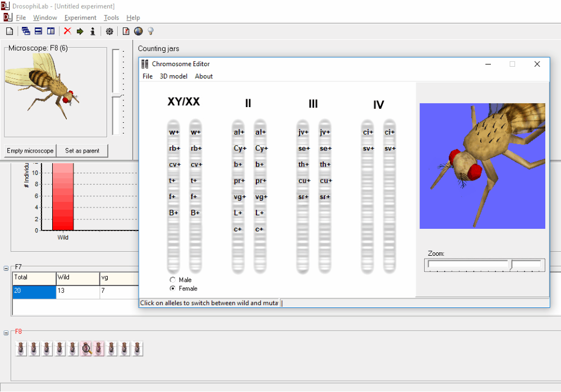Click the tile windows vertically icon
561x392 pixels.
click(51, 31)
